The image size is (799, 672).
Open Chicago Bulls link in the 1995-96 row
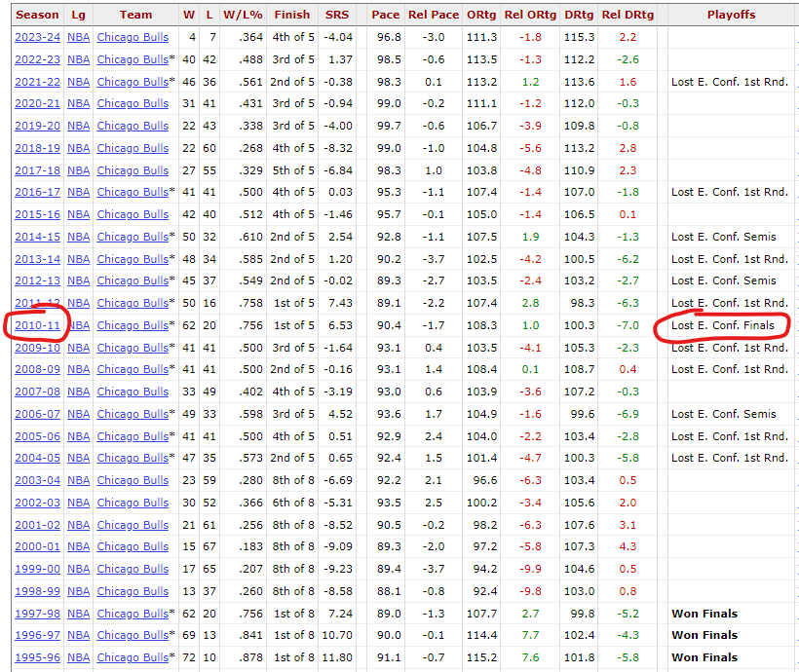click(x=133, y=657)
